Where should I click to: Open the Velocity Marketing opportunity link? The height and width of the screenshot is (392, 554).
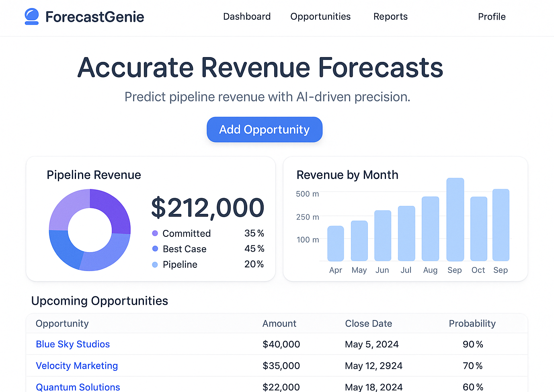pyautogui.click(x=77, y=365)
